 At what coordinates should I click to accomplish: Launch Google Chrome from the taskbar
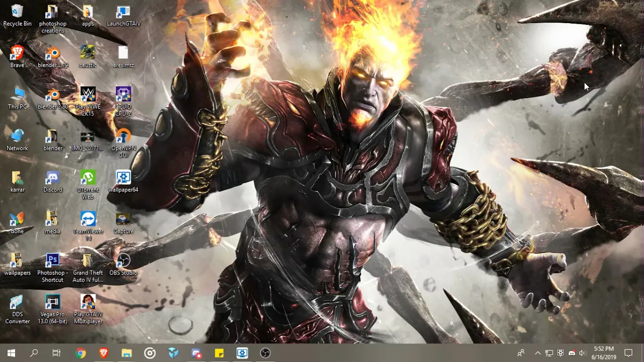pyautogui.click(x=80, y=353)
